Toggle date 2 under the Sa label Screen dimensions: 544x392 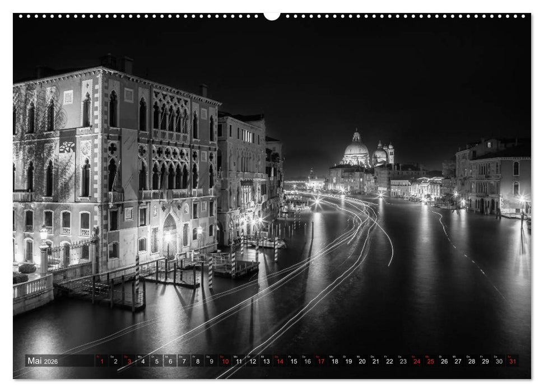click(x=115, y=361)
